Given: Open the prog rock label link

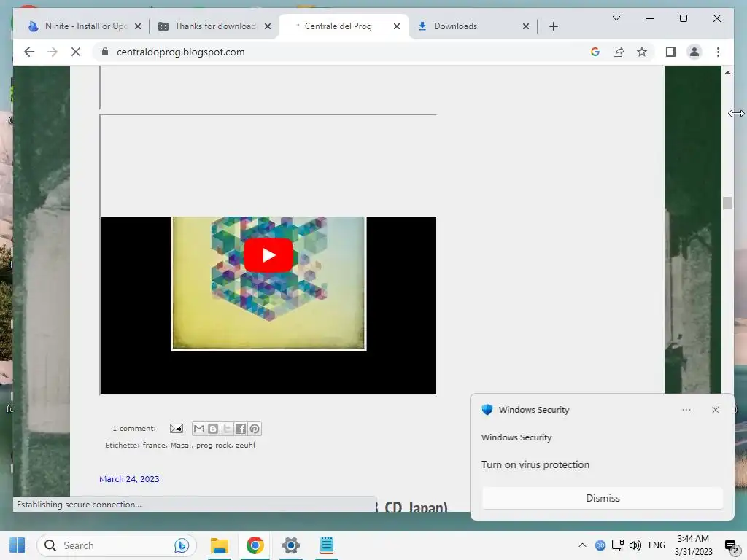Looking at the screenshot, I should [x=213, y=446].
